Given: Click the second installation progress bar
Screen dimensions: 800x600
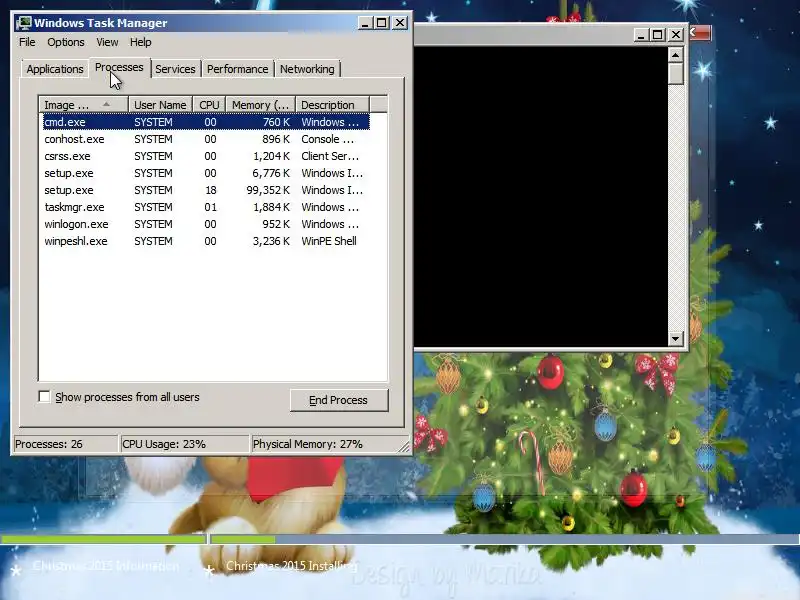Looking at the screenshot, I should [x=505, y=539].
